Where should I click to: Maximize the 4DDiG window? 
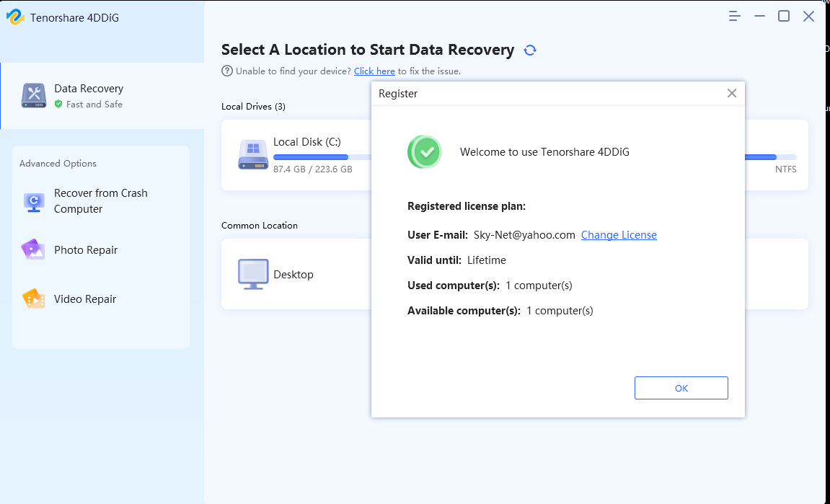click(784, 17)
